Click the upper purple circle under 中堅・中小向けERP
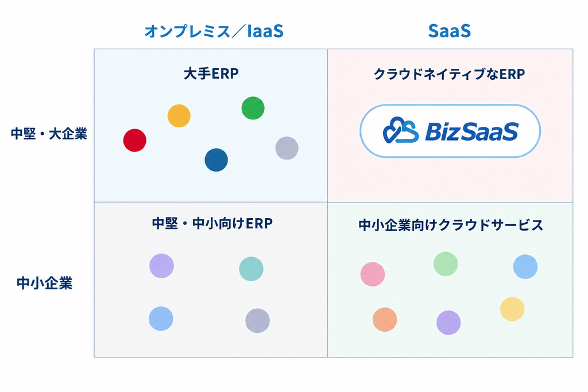588x392 pixels. 161,266
